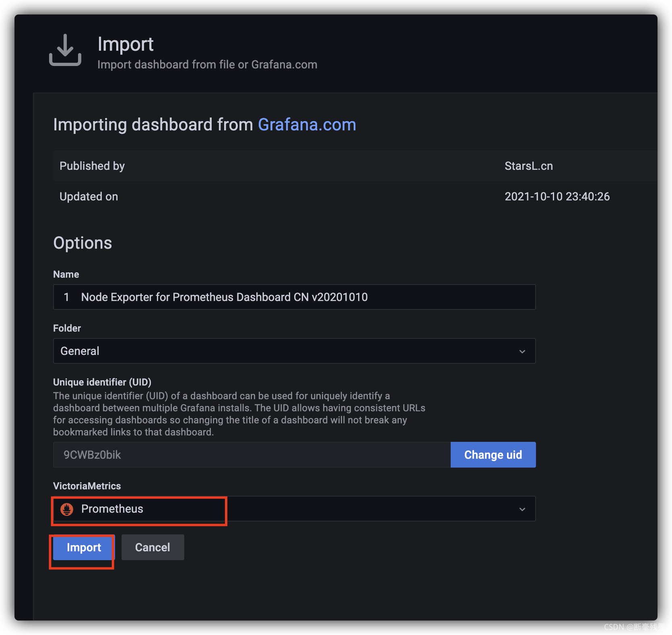
Task: Click the blue Import button
Action: pos(84,547)
